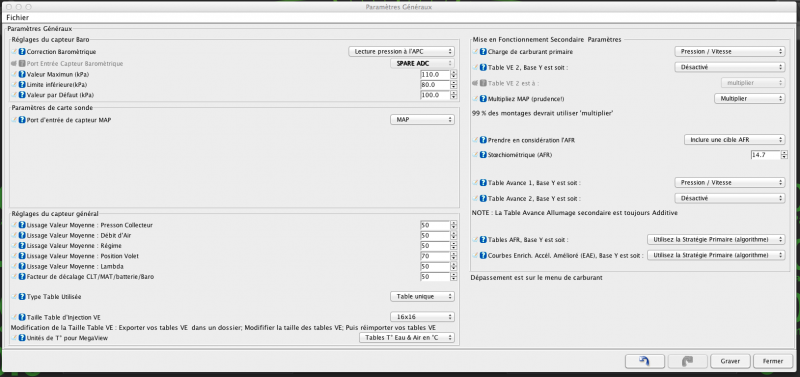This screenshot has width=800, height=377.
Task: Open the Fichier menu
Action: (18, 17)
